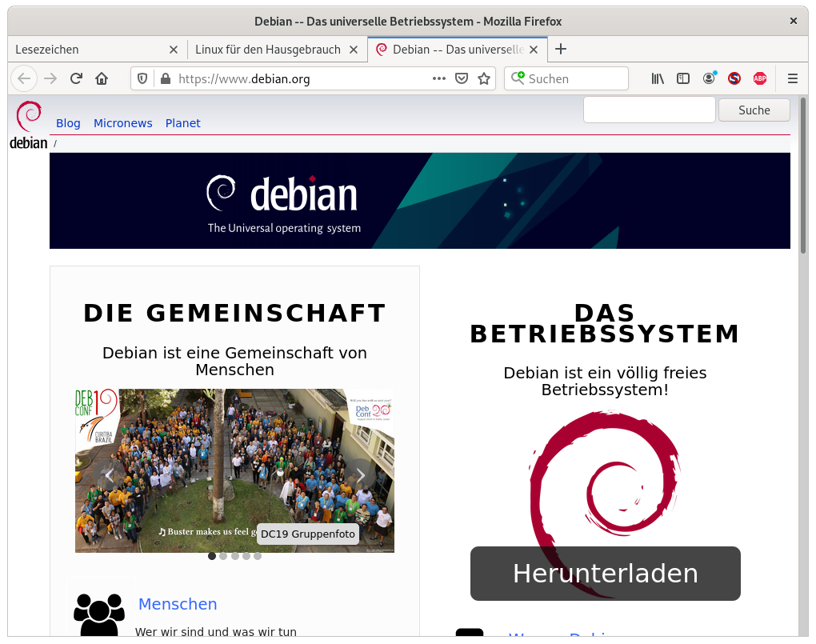
Task: Click the people group icon beside Menschen
Action: (x=99, y=615)
